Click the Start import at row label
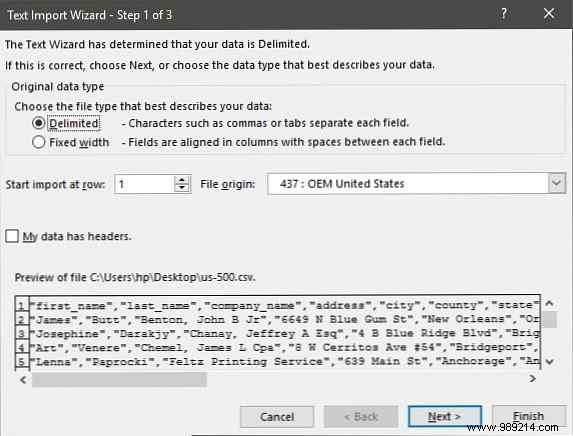573x436 pixels. 55,185
